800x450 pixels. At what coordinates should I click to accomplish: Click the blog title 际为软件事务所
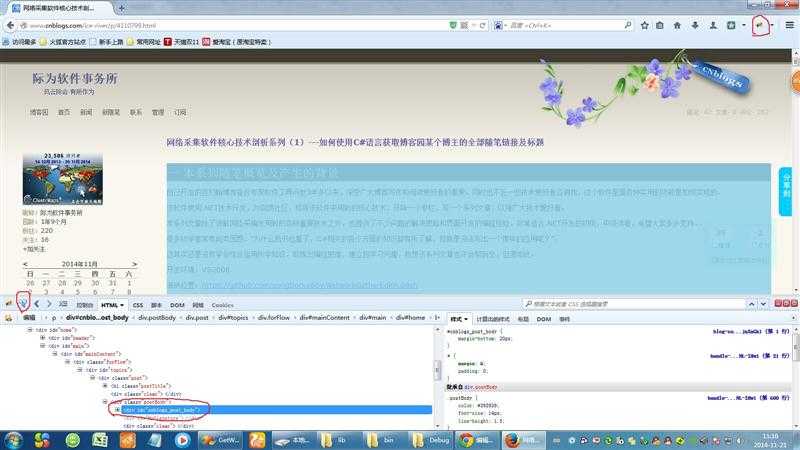coord(75,79)
